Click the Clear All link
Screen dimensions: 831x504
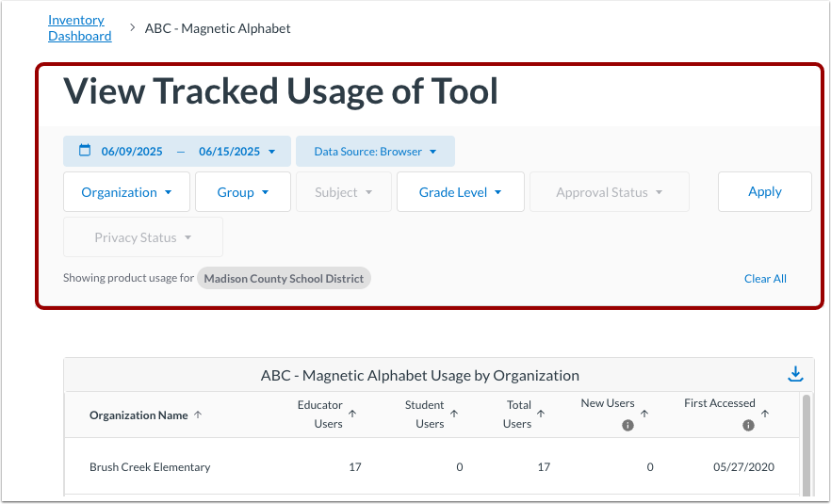[765, 279]
